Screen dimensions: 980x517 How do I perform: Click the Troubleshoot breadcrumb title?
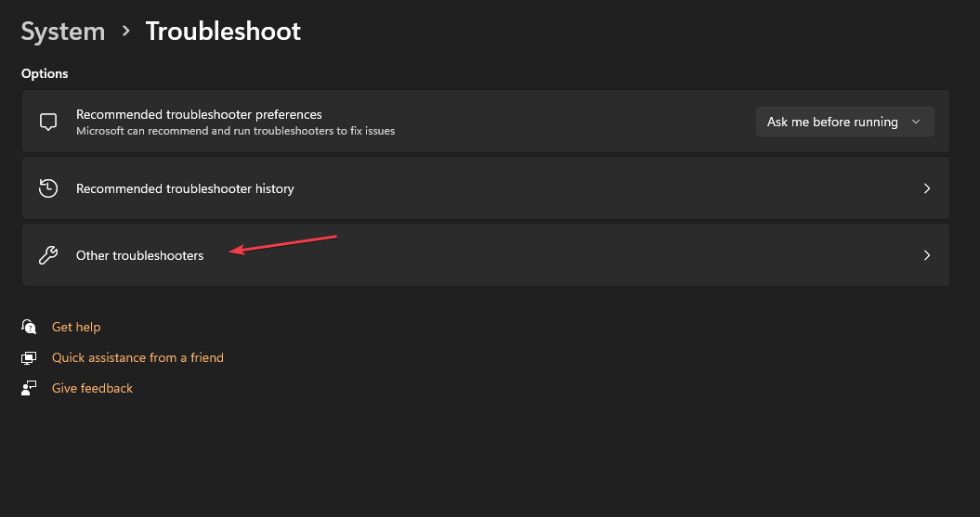click(x=223, y=32)
